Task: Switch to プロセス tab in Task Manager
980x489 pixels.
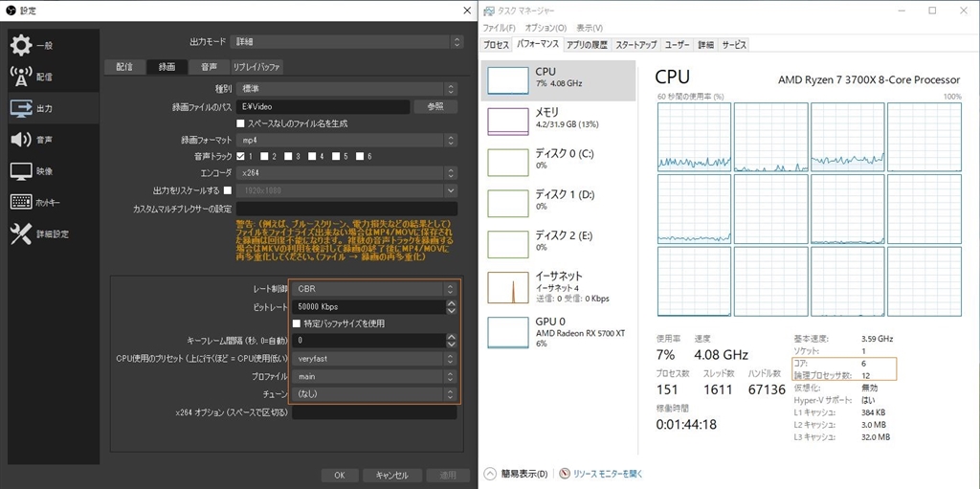Action: click(x=497, y=45)
